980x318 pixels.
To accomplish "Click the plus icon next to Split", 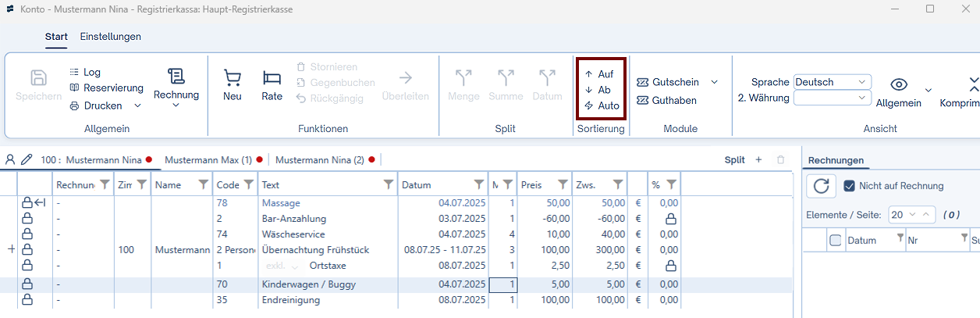I will point(758,159).
